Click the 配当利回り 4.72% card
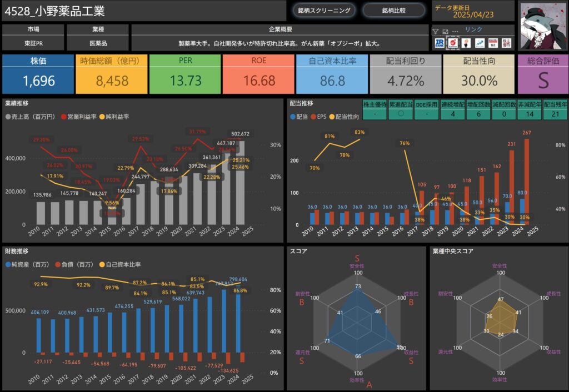Screen dimensions: 569x392 (405, 74)
